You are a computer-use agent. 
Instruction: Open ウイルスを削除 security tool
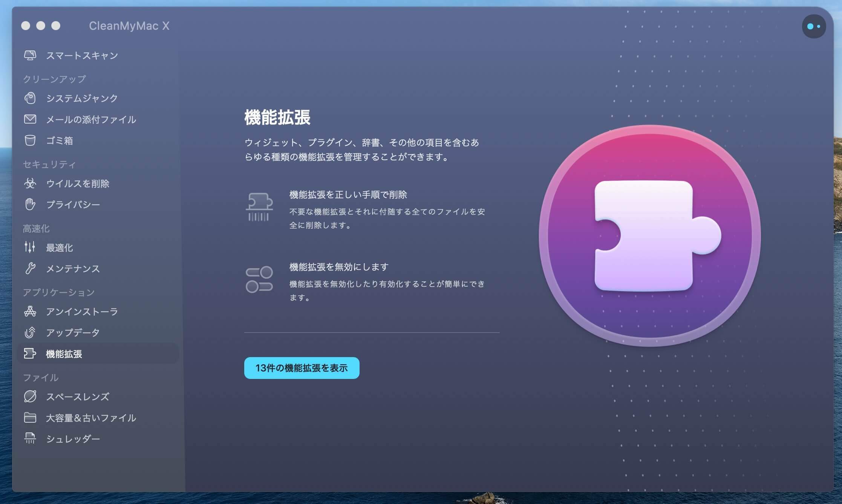click(31, 183)
